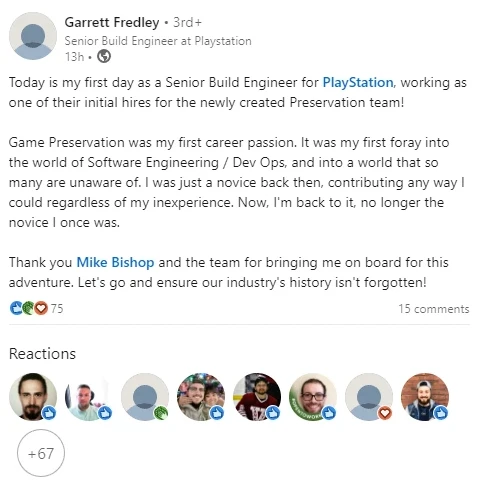The image size is (482, 481).
Task: Open the PlayStation company link
Action: point(358,82)
